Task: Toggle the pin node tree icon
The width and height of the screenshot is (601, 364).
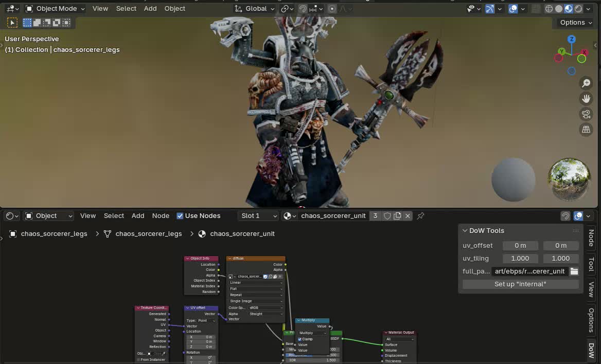Action: 420,216
